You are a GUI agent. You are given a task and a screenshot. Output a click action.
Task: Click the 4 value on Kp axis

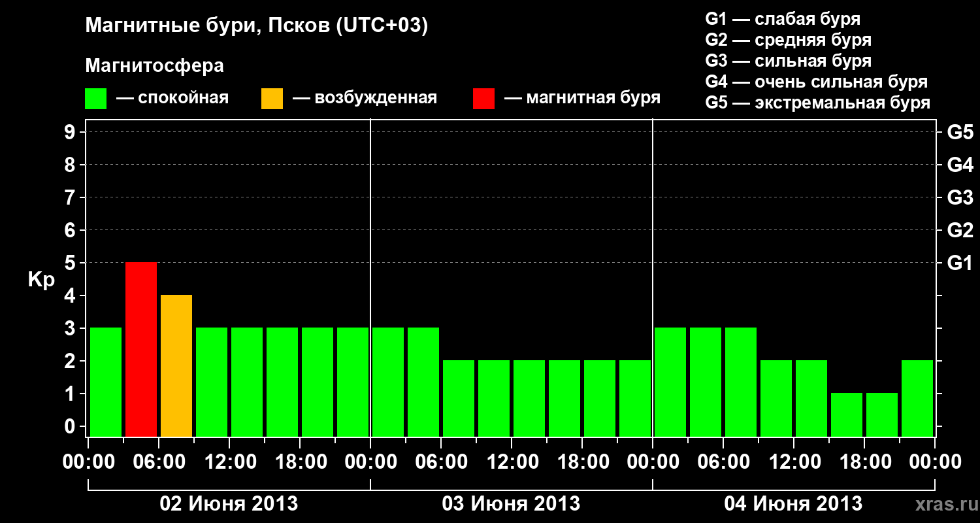pyautogui.click(x=71, y=295)
